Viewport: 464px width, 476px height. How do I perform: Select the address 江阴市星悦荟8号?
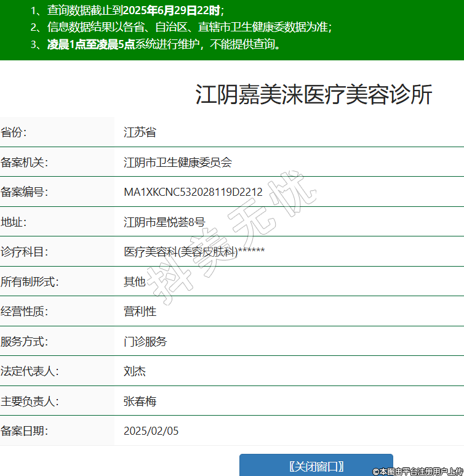(x=164, y=222)
